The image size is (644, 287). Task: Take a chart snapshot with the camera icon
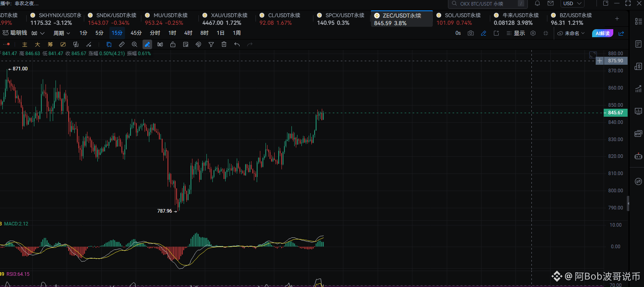[471, 33]
